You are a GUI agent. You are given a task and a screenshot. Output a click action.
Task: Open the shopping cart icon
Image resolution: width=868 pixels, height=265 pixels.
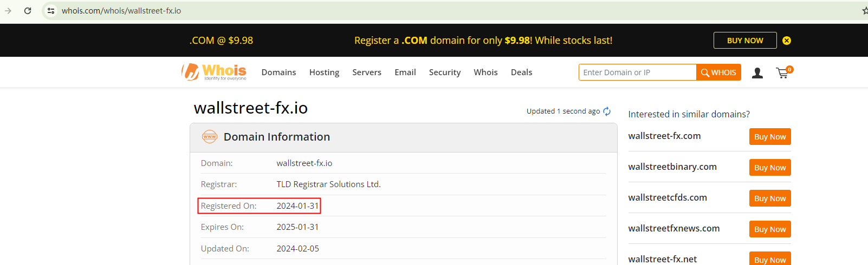[782, 73]
